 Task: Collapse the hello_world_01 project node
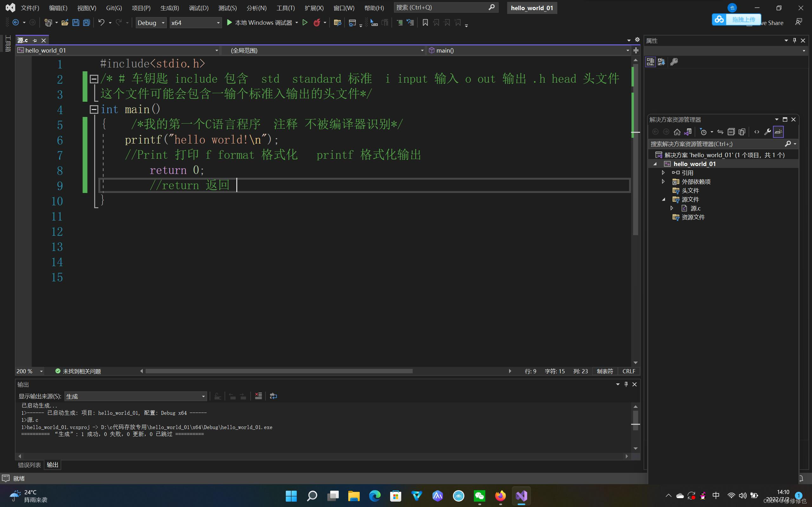[656, 164]
